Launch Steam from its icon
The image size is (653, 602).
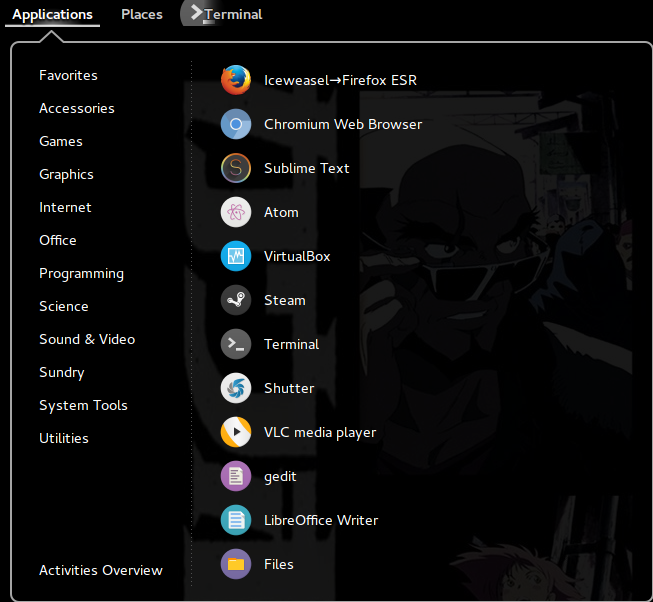[236, 300]
